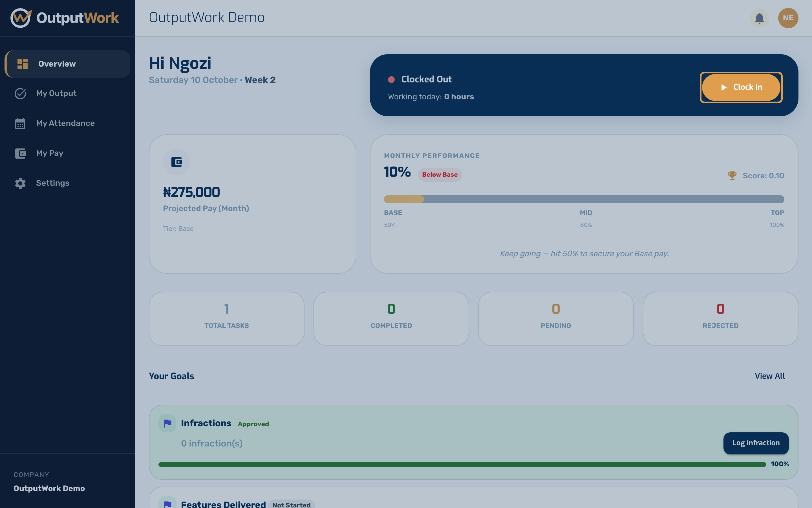
Task: Click the Approved status label
Action: coord(253,424)
